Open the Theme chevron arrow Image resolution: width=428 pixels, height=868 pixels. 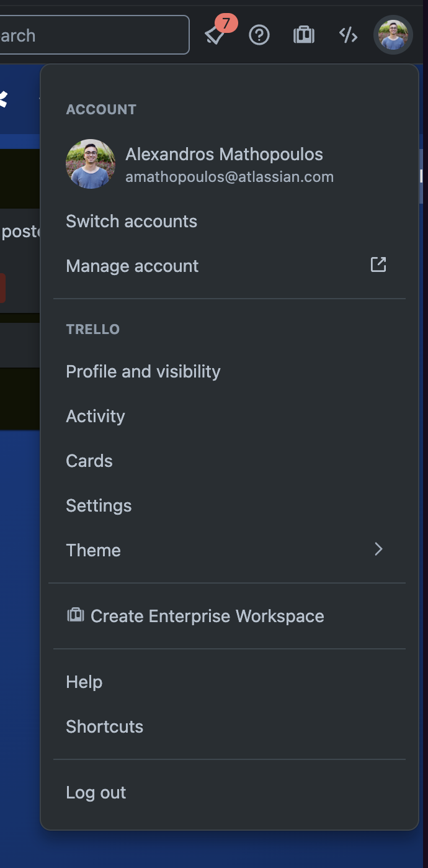[378, 549]
